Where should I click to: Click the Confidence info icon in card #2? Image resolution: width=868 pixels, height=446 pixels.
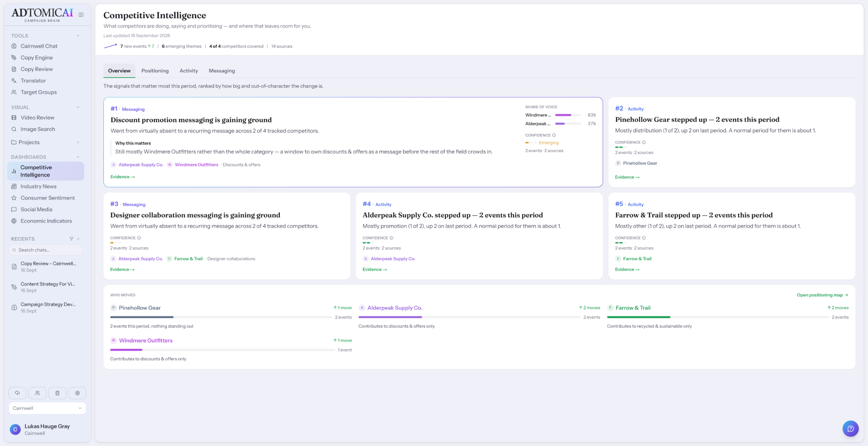pyautogui.click(x=644, y=142)
